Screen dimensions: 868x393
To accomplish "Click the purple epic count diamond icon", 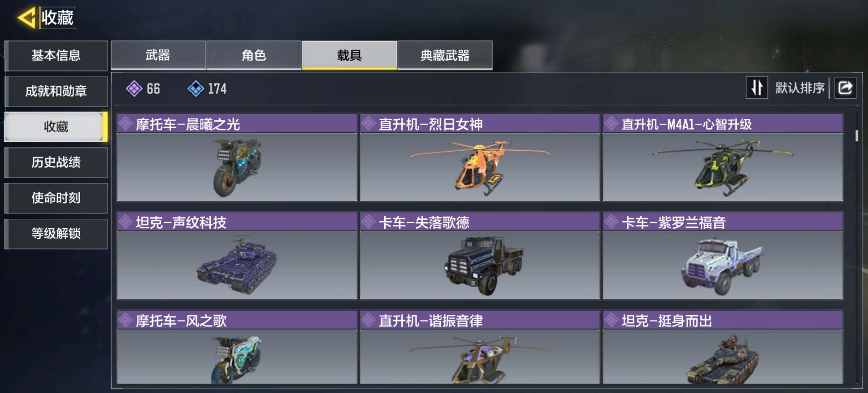I will (134, 89).
